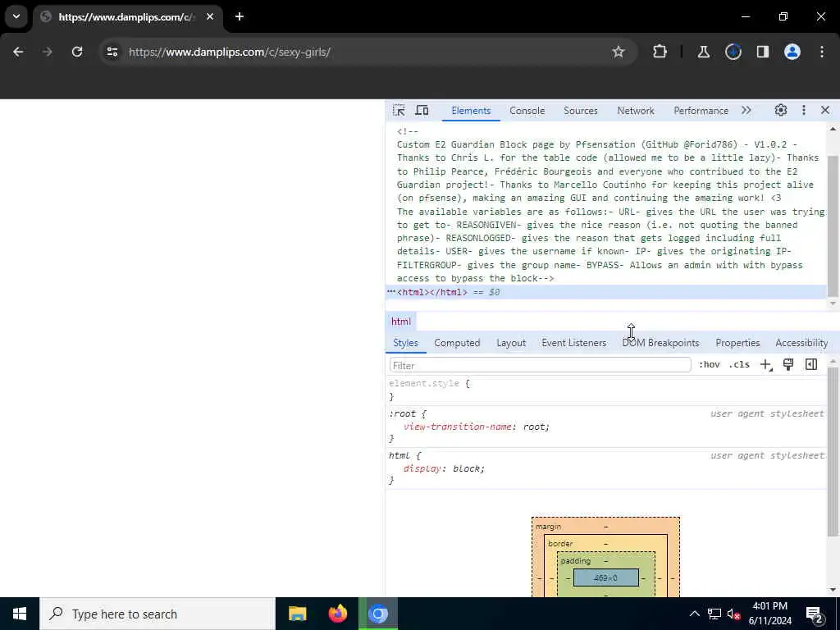This screenshot has height=630, width=840.
Task: Open the Network tab
Action: (636, 111)
